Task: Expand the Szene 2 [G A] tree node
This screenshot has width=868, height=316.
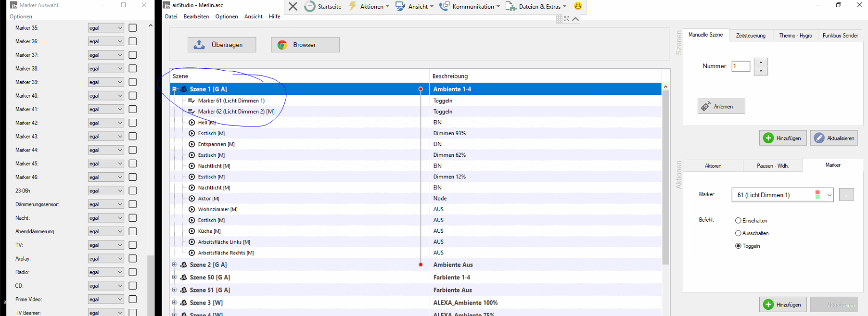Action: pos(174,265)
